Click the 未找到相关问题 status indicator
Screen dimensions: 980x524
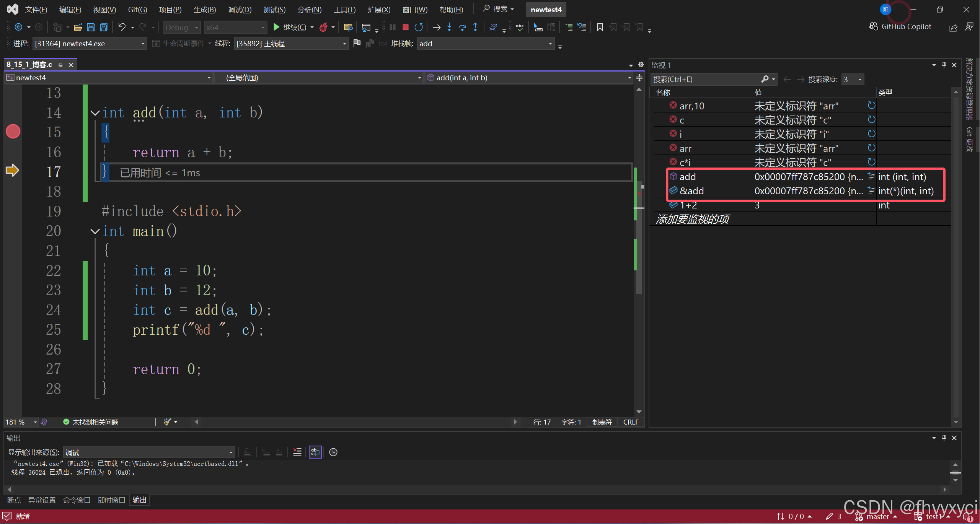(x=91, y=422)
